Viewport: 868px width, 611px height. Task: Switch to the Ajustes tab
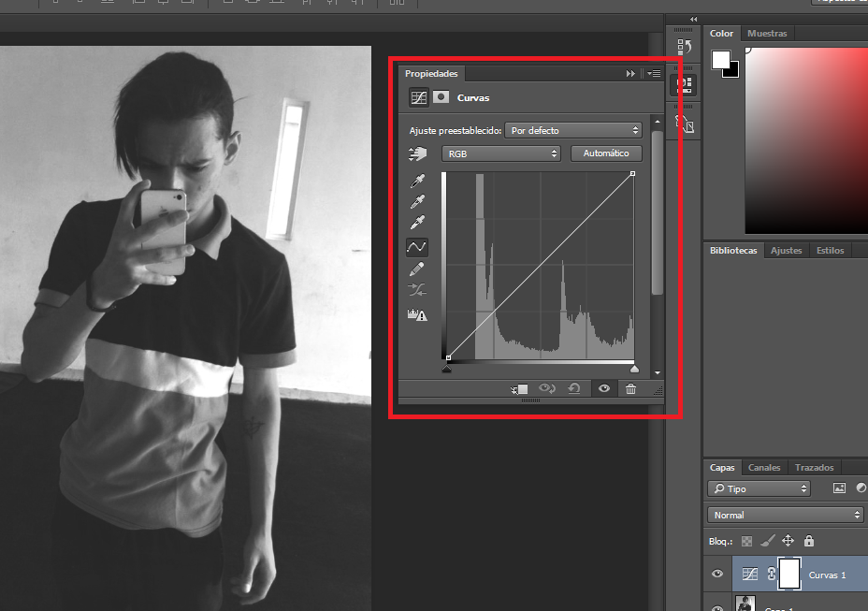(x=786, y=251)
